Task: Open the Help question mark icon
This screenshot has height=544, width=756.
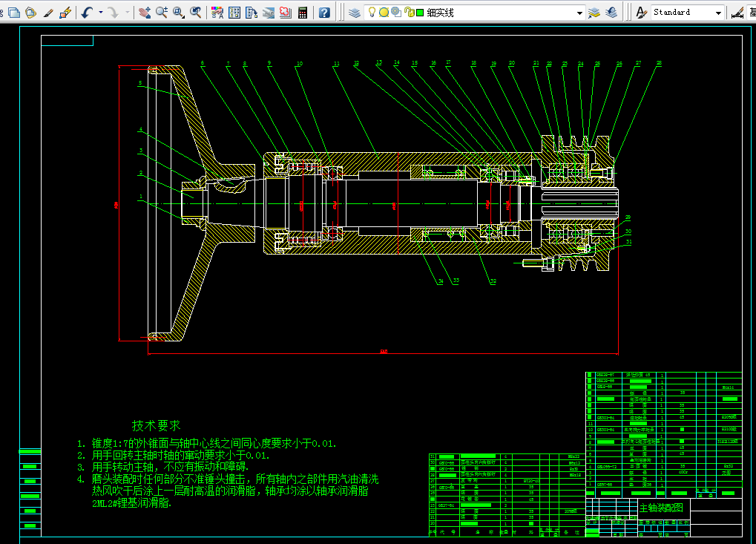Action: pos(324,13)
